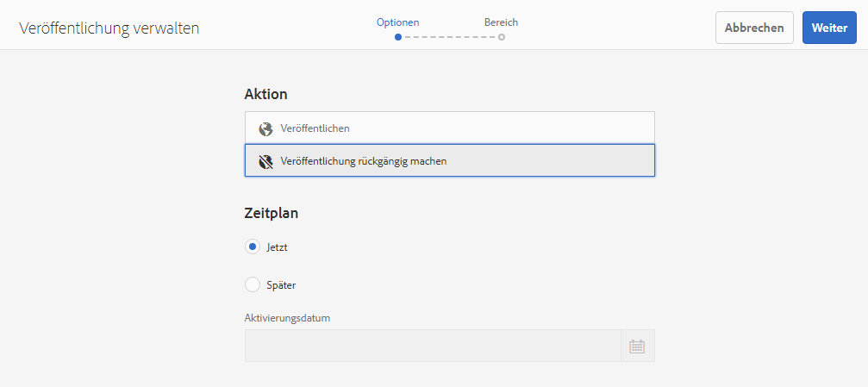Click the Veröffentlichung verwalten page title
The height and width of the screenshot is (387, 868).
point(109,28)
